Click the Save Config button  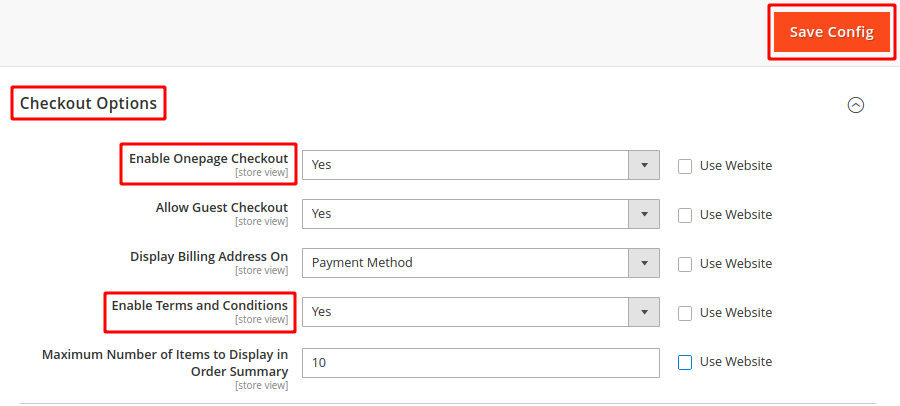coord(832,32)
